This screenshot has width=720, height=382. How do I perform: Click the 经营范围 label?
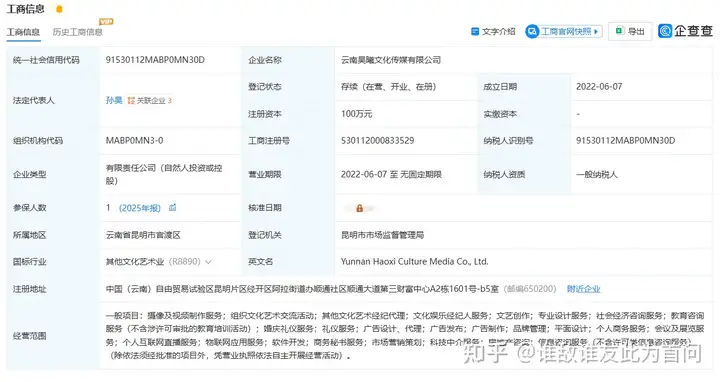click(29, 336)
